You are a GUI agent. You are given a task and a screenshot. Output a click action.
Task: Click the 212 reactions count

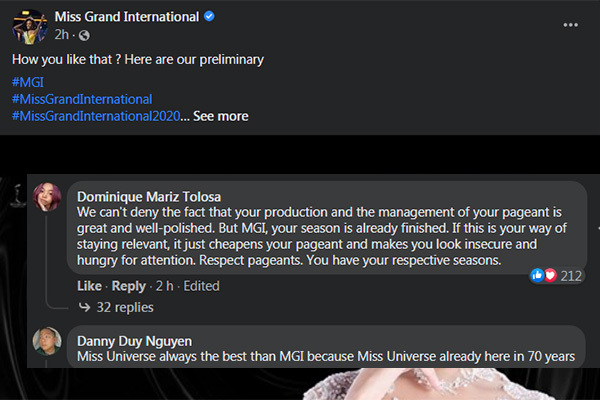point(571,275)
